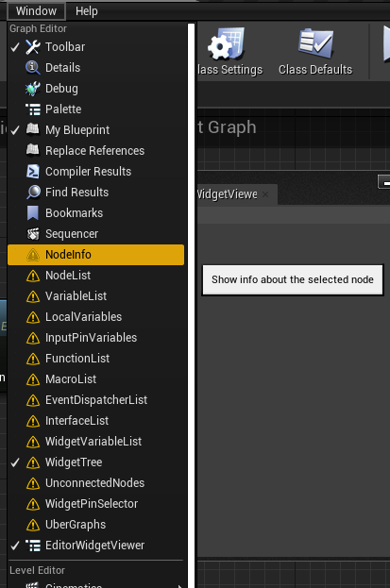Click the Palette list icon
The height and width of the screenshot is (588, 390).
[33, 109]
